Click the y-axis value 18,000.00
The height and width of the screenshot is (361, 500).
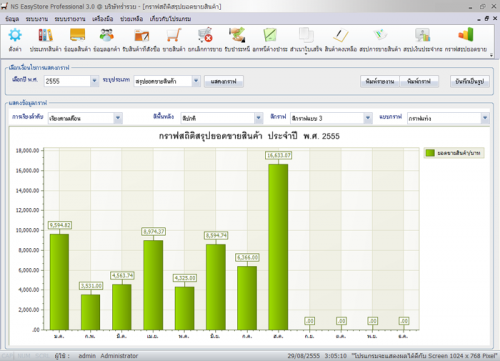click(x=27, y=151)
